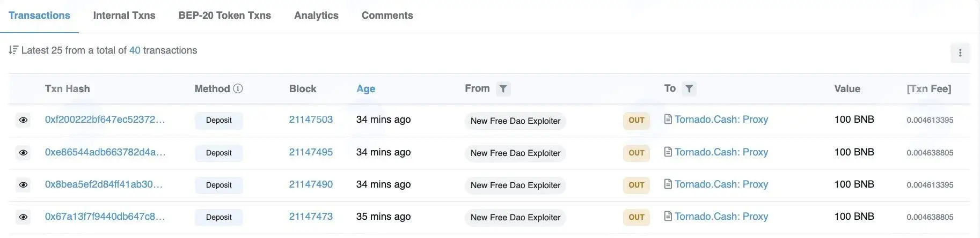
Task: Show details via eye icon for 0x67a13f7f9440db647c8
Action: 23,217
